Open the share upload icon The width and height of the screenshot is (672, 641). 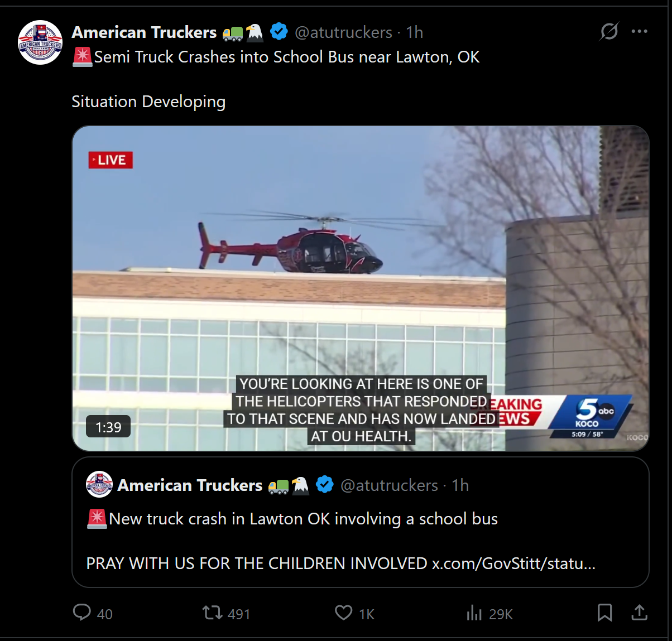coord(639,613)
